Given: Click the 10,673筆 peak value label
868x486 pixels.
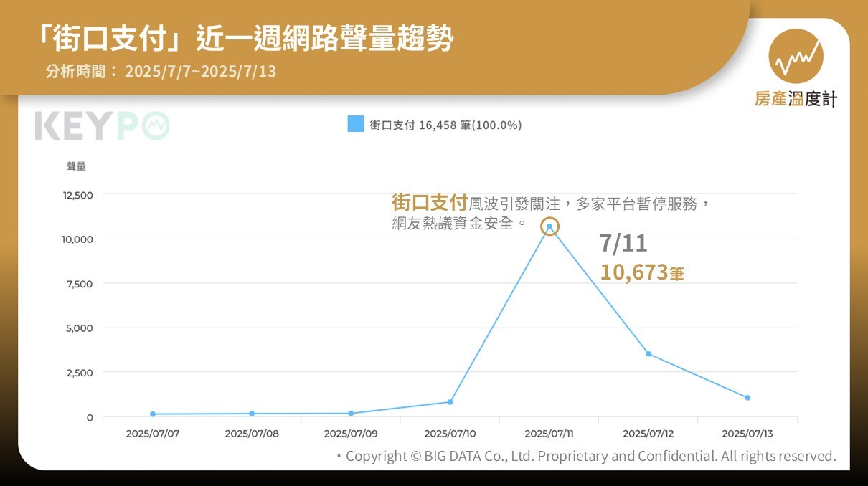Looking at the screenshot, I should point(642,272).
